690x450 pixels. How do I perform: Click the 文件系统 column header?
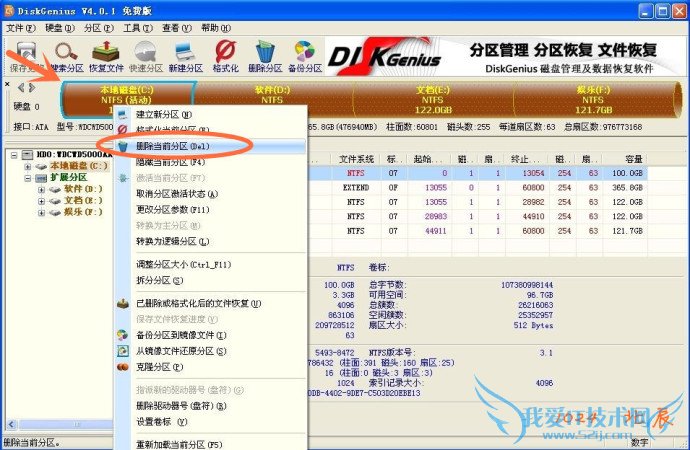356,159
